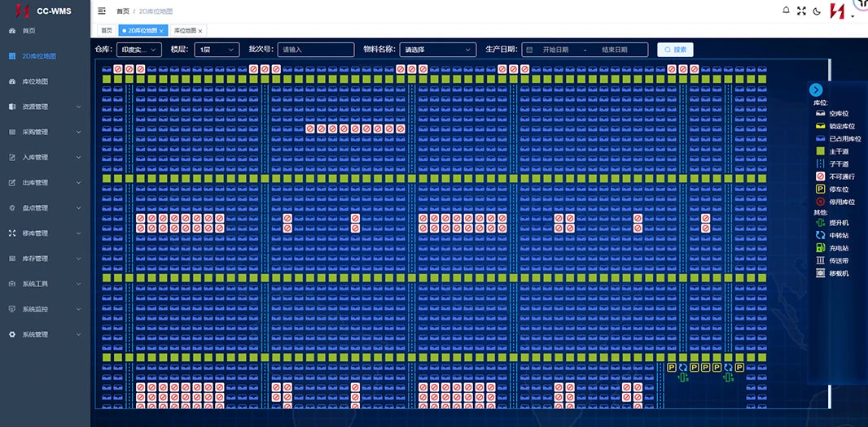The height and width of the screenshot is (427, 868).
Task: Click the 开始日期 start date field
Action: click(x=555, y=50)
